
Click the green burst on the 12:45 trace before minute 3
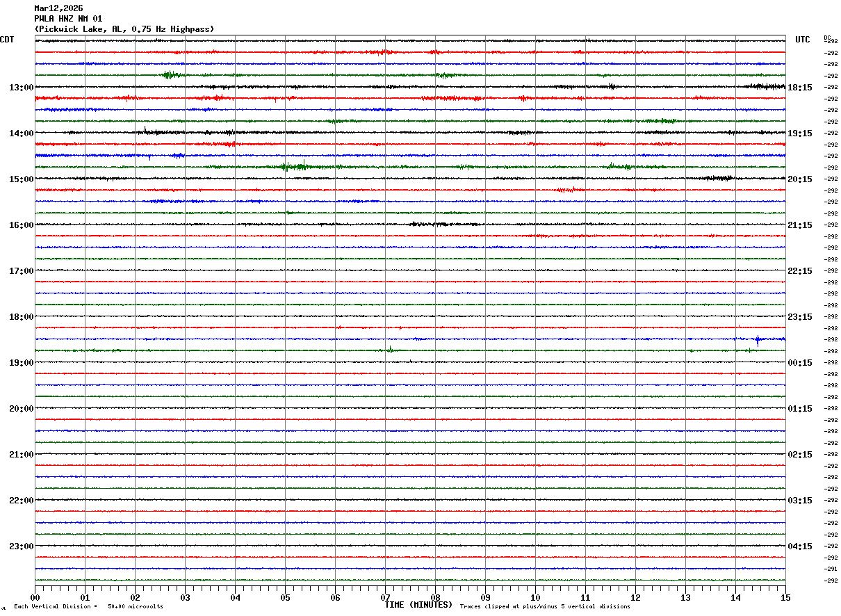172,75
